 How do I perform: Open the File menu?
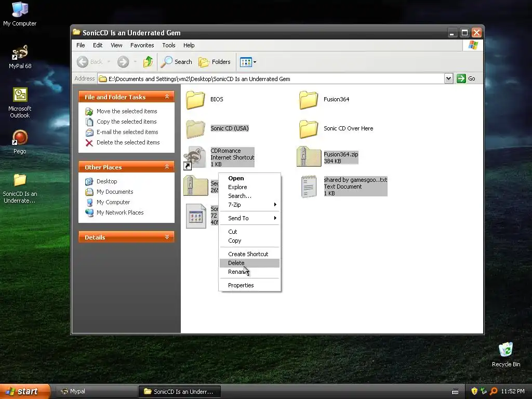81,45
